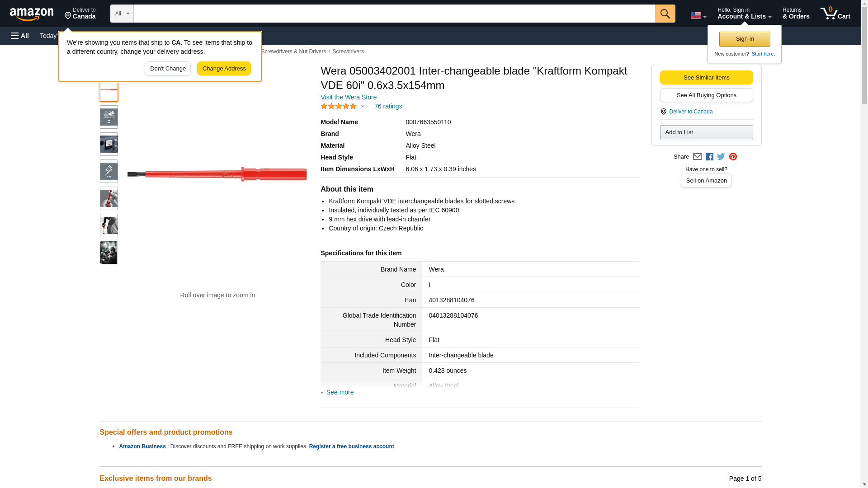The image size is (868, 488).
Task: Click the Change Address button
Action: tap(224, 69)
